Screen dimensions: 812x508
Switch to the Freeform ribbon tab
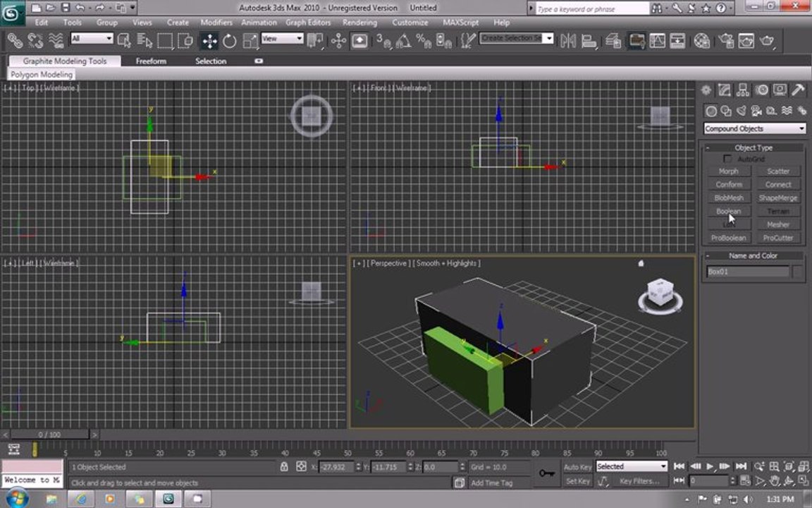(x=152, y=61)
